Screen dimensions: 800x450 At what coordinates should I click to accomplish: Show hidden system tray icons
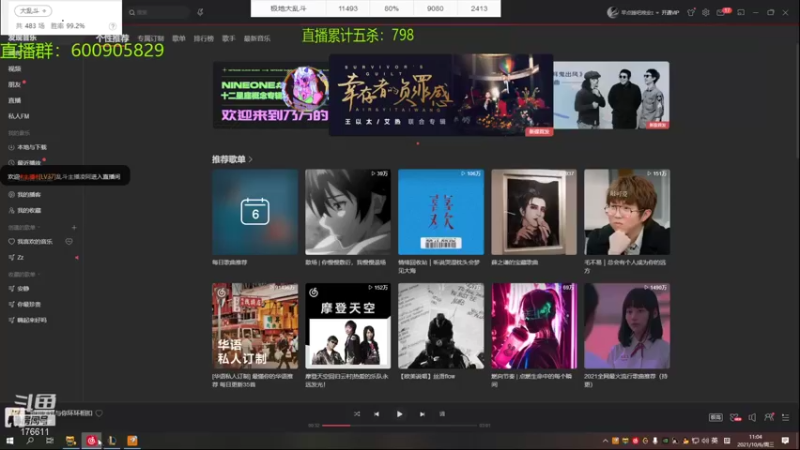point(605,441)
